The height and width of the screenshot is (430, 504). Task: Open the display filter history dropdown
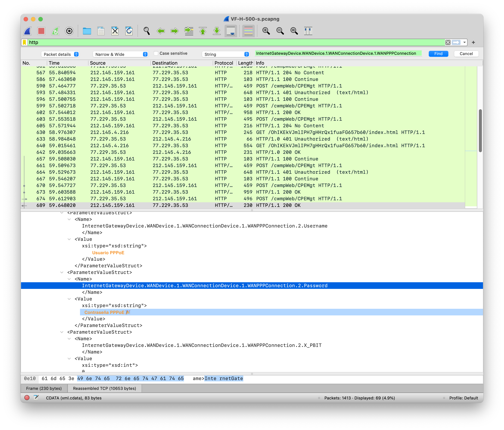coord(464,42)
